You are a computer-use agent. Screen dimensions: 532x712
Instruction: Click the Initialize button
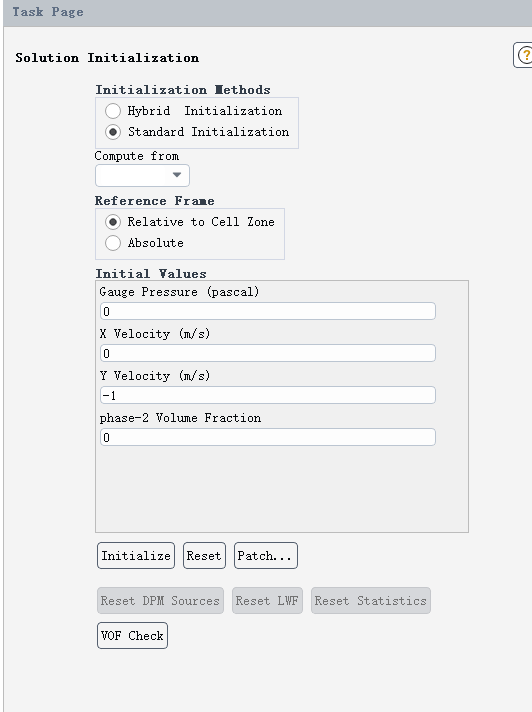point(136,555)
